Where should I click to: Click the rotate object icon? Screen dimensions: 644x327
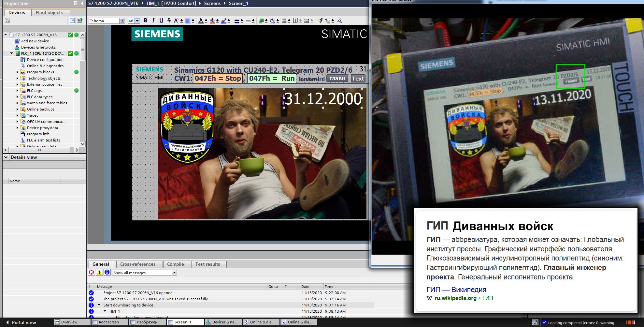272,21
